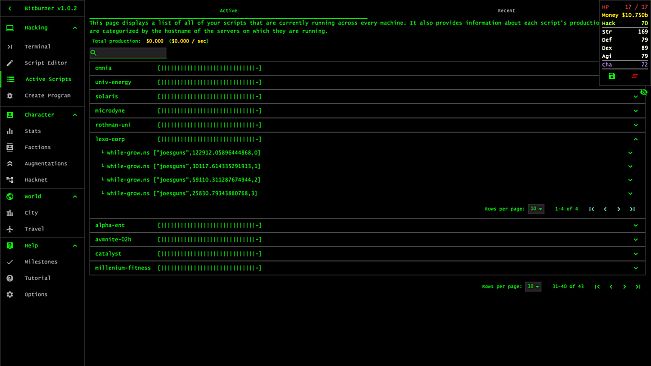Go to last page of server list

pyautogui.click(x=638, y=287)
